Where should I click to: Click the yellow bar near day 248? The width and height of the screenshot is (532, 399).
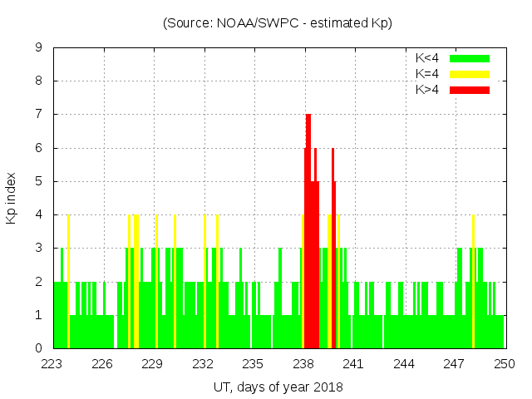pos(473,283)
